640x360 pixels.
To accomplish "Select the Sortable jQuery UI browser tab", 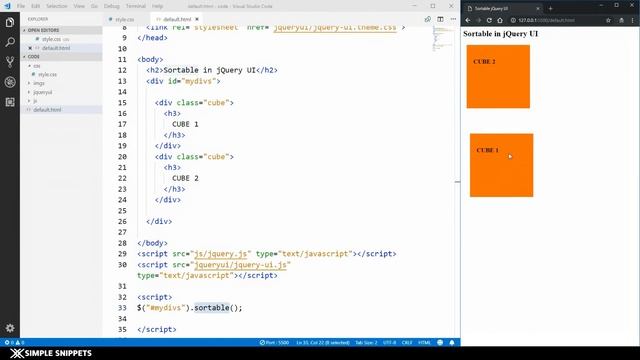I will pos(502,8).
